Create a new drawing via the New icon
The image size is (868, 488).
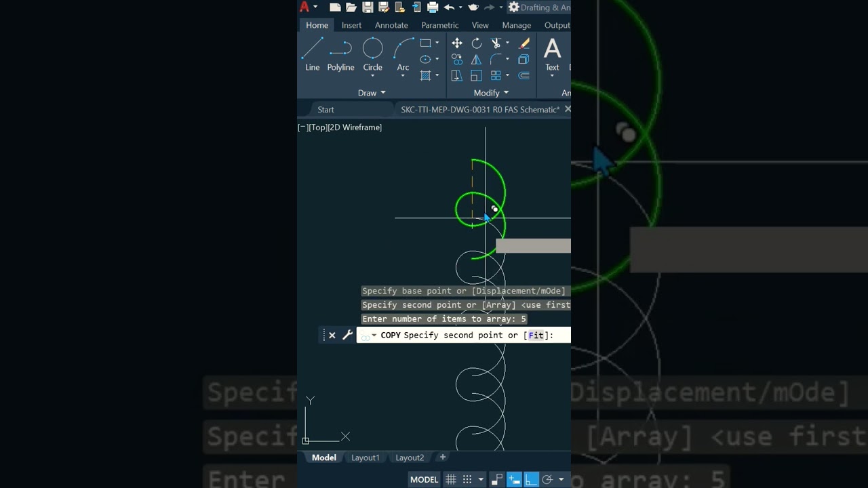click(x=335, y=7)
